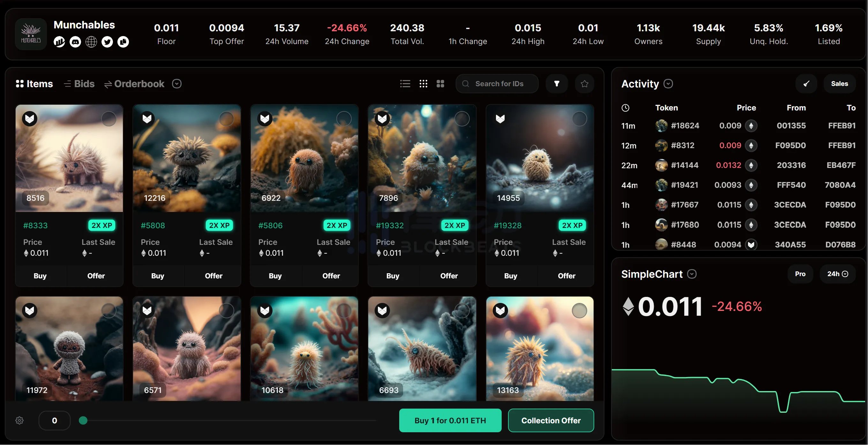Open the sweep settings gear icon
The height and width of the screenshot is (445, 868).
coord(19,420)
